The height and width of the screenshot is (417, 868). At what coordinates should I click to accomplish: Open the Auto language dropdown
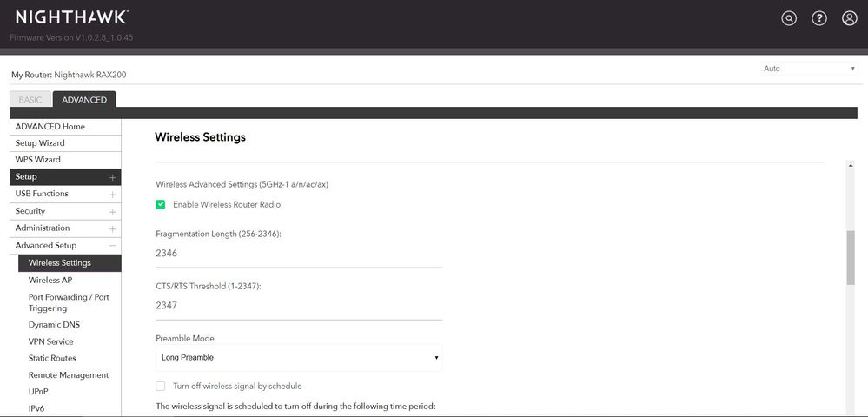click(x=808, y=69)
